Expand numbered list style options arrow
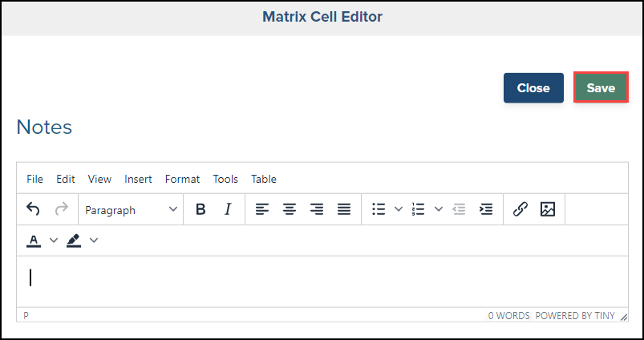 coord(438,209)
